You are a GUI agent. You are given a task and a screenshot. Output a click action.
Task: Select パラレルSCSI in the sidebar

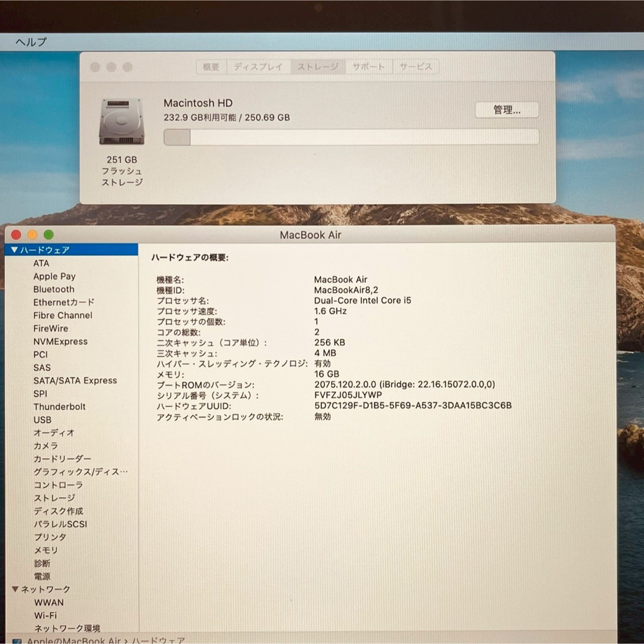60,525
